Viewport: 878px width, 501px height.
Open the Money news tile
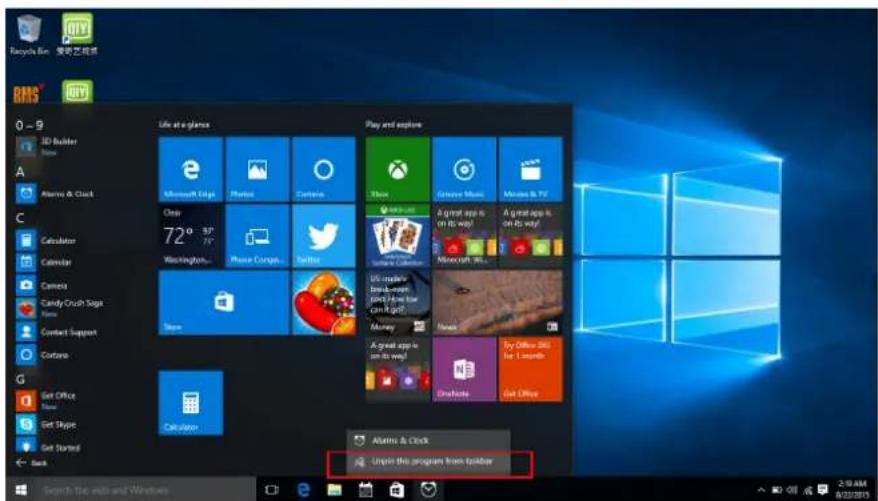coord(398,303)
